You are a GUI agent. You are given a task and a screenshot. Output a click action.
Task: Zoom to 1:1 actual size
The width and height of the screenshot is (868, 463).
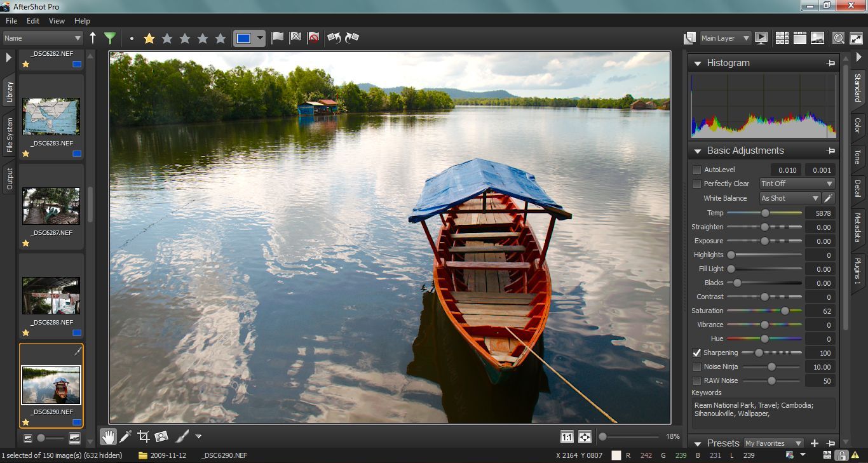(x=567, y=437)
